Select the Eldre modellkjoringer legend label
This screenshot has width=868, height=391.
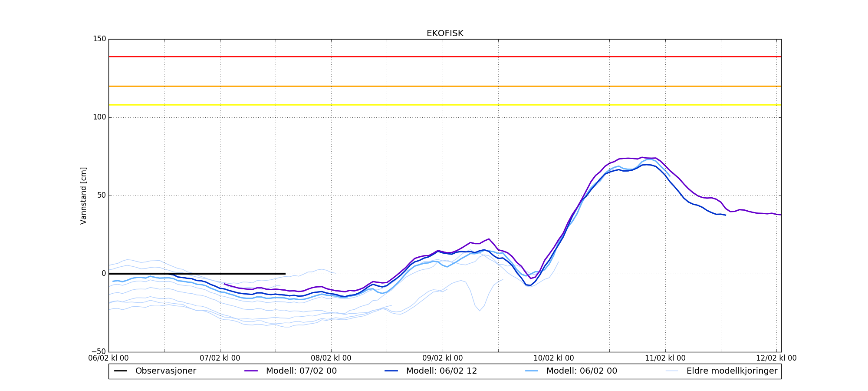[732, 371]
